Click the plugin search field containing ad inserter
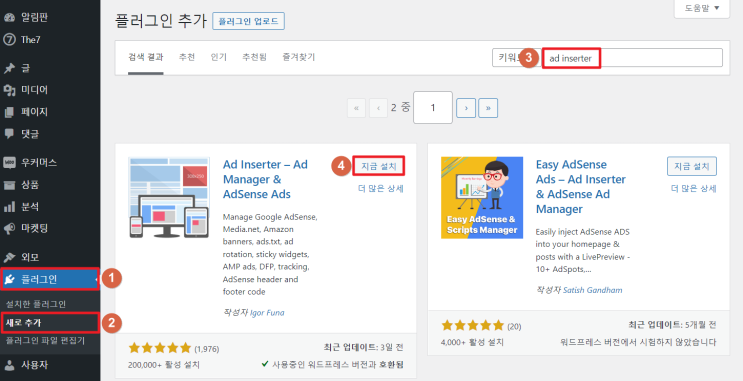The height and width of the screenshot is (381, 743). click(632, 58)
